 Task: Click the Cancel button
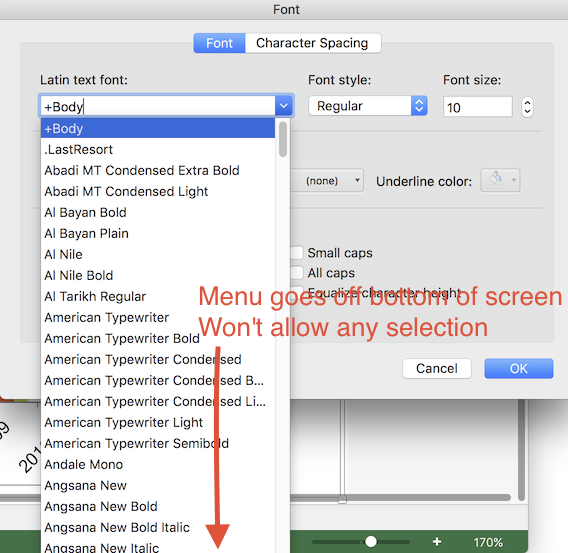click(x=437, y=368)
